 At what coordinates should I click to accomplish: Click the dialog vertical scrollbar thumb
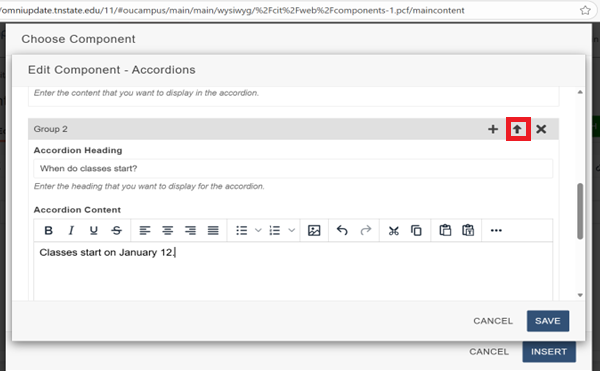tap(580, 211)
